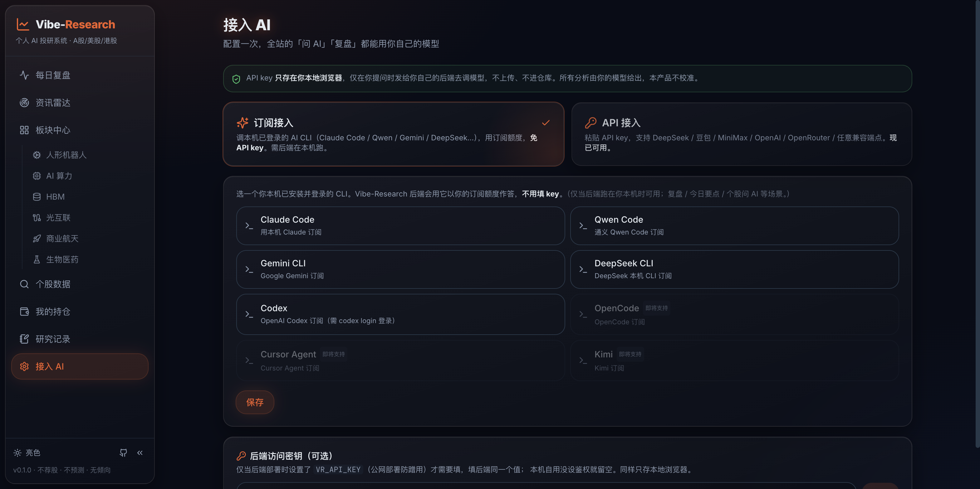The height and width of the screenshot is (489, 980).
Task: Click the notebook icon next to 研究记录
Action: [24, 339]
